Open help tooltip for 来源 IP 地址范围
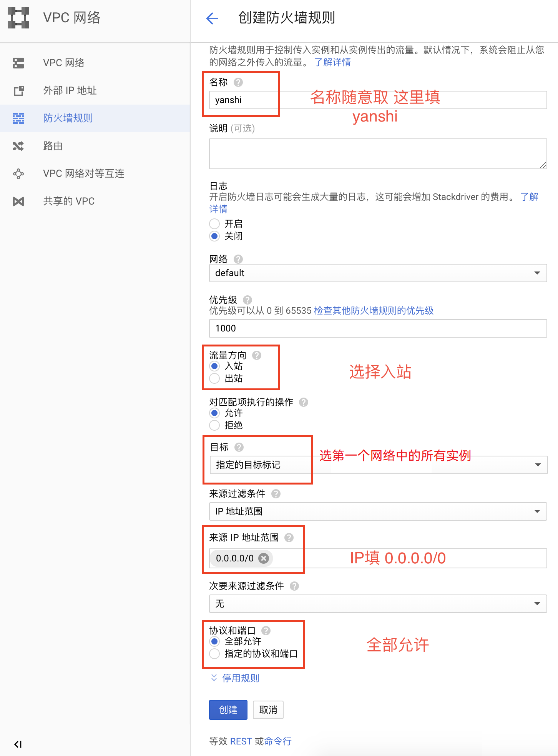558x756 pixels. tap(289, 538)
